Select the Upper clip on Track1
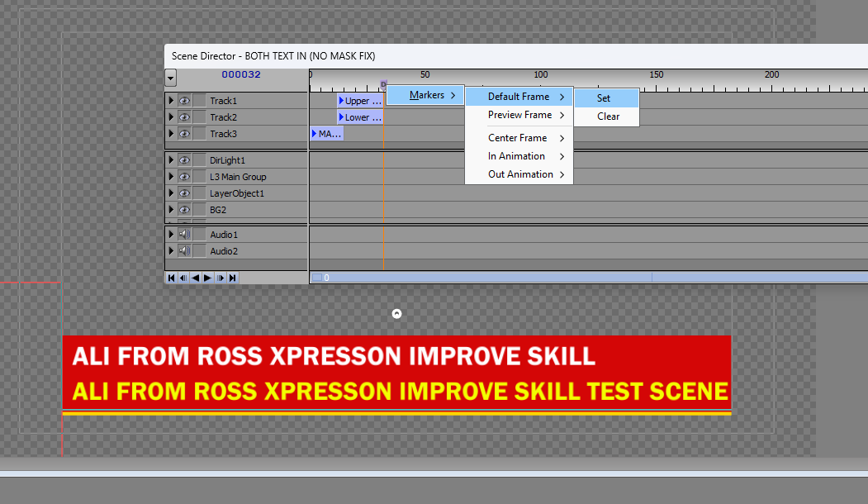The height and width of the screenshot is (504, 868). (x=360, y=101)
